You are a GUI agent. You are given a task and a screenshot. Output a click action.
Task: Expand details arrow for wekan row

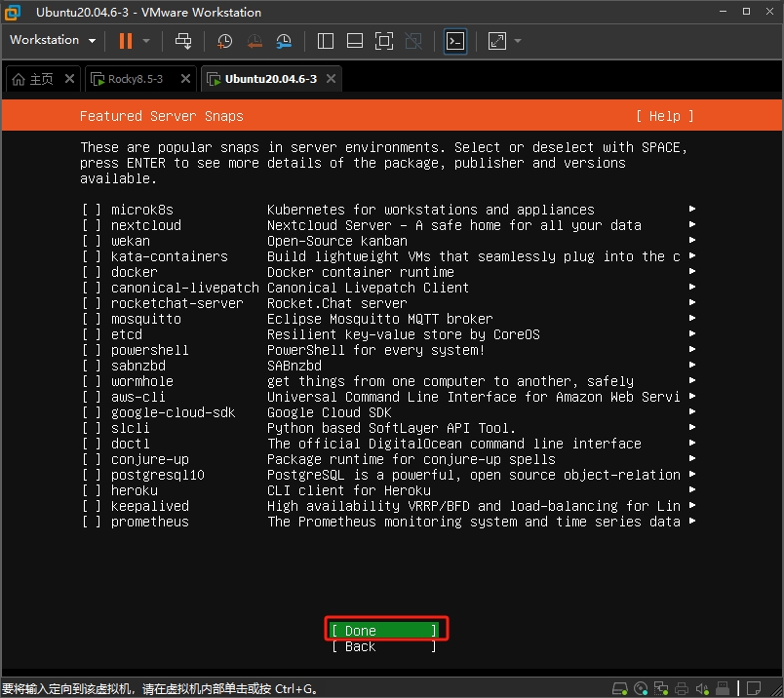tap(692, 240)
